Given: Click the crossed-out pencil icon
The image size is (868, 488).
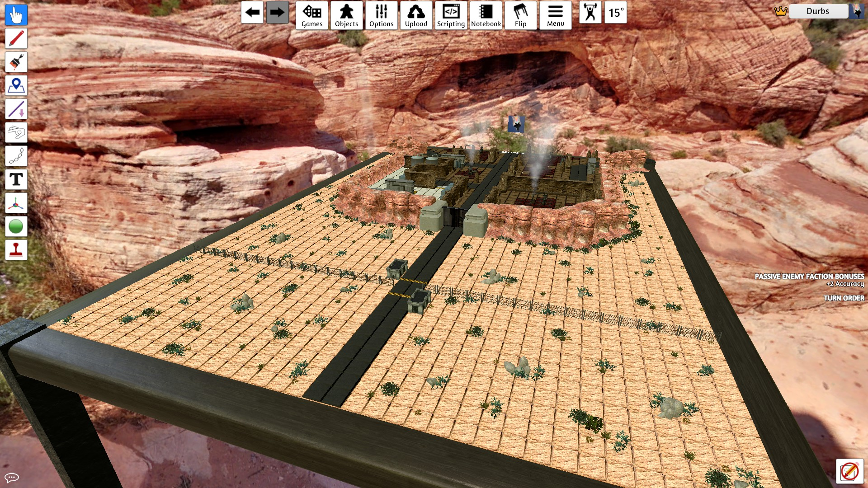Looking at the screenshot, I should tap(849, 472).
